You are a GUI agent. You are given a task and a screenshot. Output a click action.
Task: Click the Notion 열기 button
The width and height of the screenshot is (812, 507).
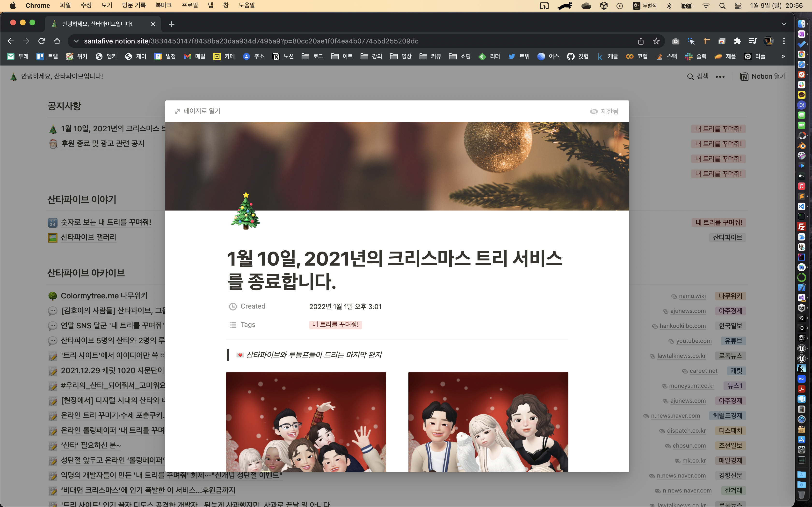763,77
